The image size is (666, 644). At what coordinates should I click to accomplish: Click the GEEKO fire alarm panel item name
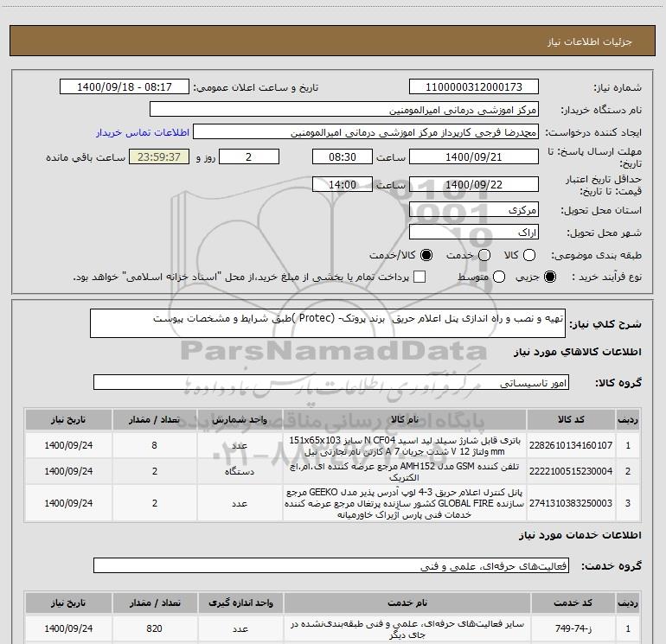[x=405, y=503]
